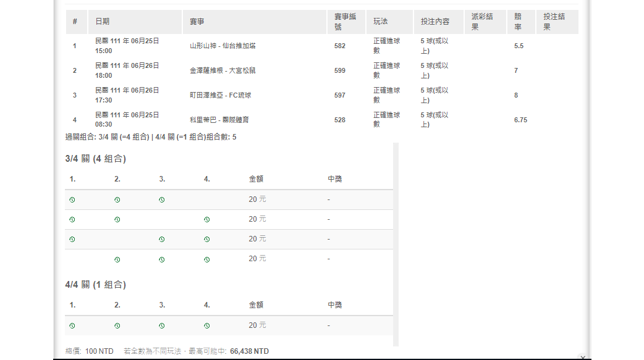Click match 4 pending clock in 1-2-4 combination row
The image size is (644, 360).
pos(206,220)
